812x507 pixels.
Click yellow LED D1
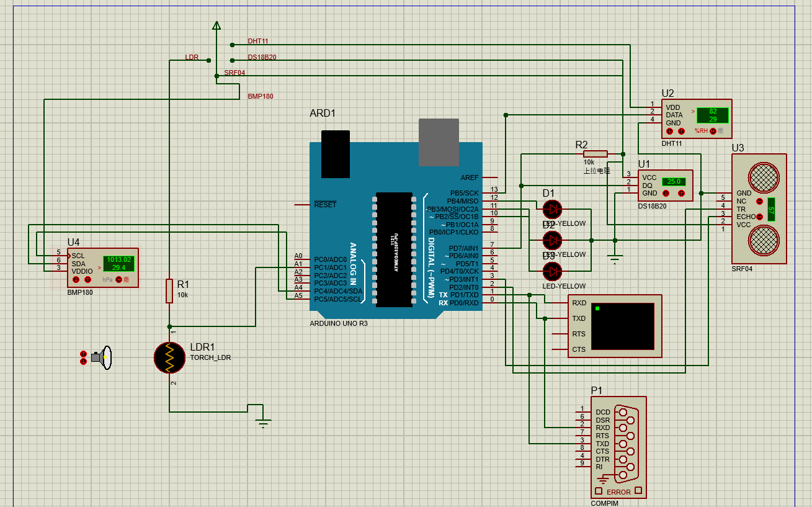pos(551,209)
